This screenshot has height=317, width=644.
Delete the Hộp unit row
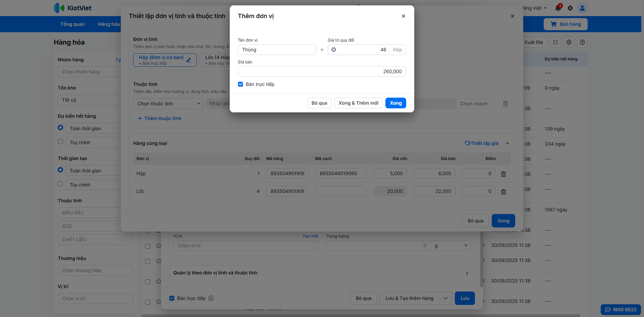(x=503, y=174)
